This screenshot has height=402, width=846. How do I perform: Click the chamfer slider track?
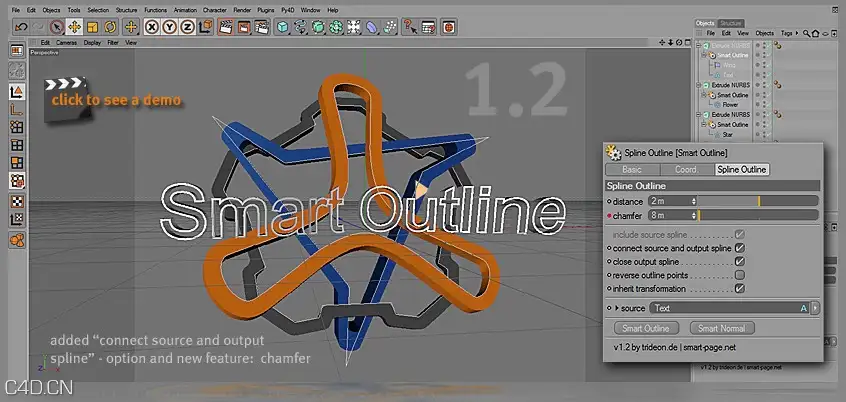[x=758, y=215]
